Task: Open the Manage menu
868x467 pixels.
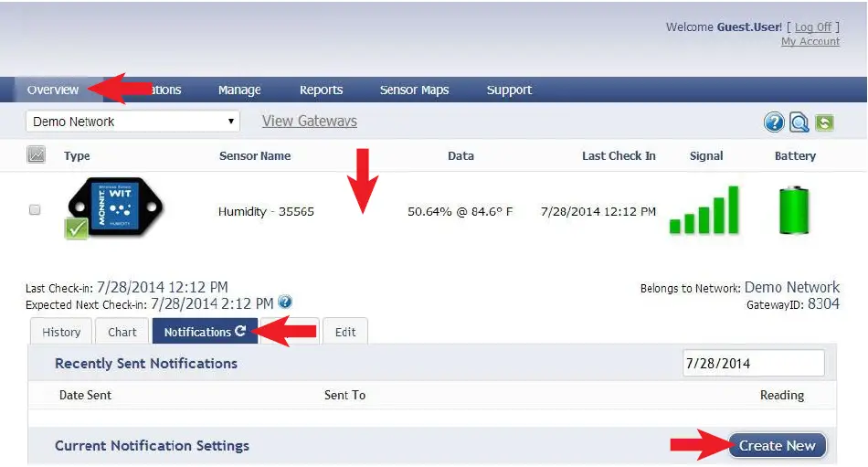Action: click(x=239, y=90)
